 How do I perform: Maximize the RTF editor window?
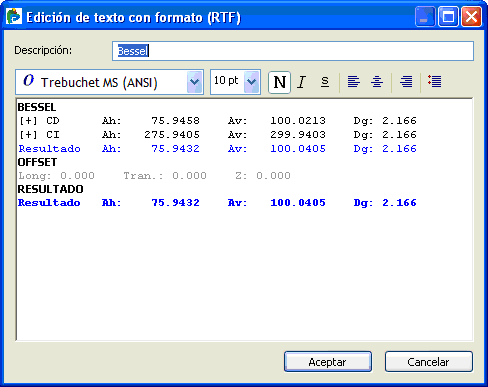pyautogui.click(x=448, y=16)
